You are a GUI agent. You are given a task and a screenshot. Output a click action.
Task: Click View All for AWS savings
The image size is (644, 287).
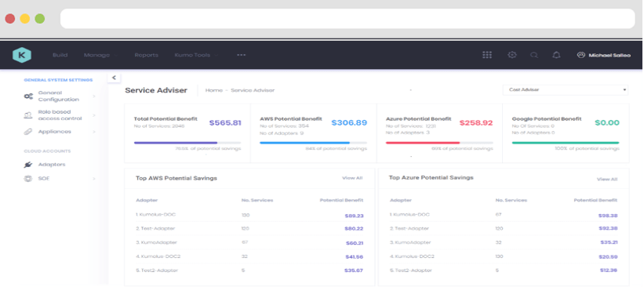[x=352, y=178]
